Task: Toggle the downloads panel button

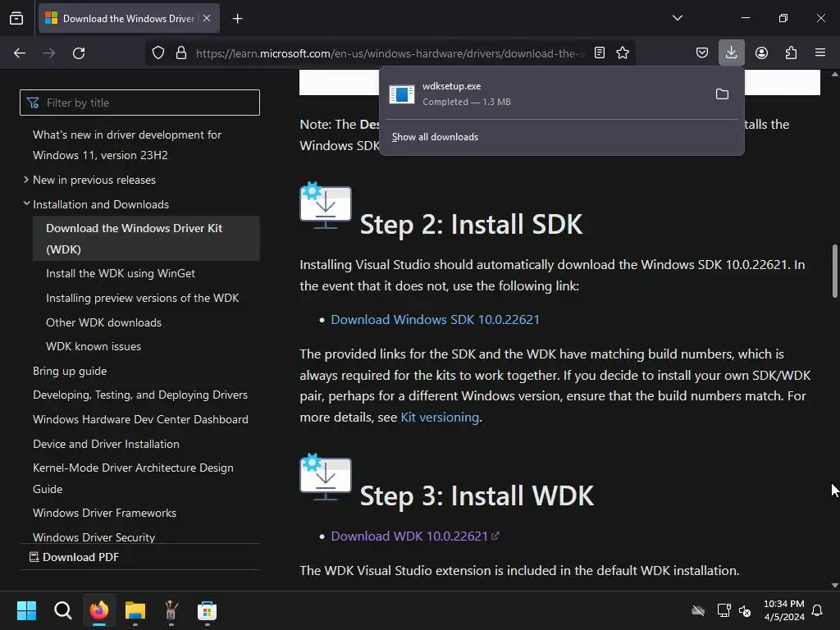Action: pos(731,53)
